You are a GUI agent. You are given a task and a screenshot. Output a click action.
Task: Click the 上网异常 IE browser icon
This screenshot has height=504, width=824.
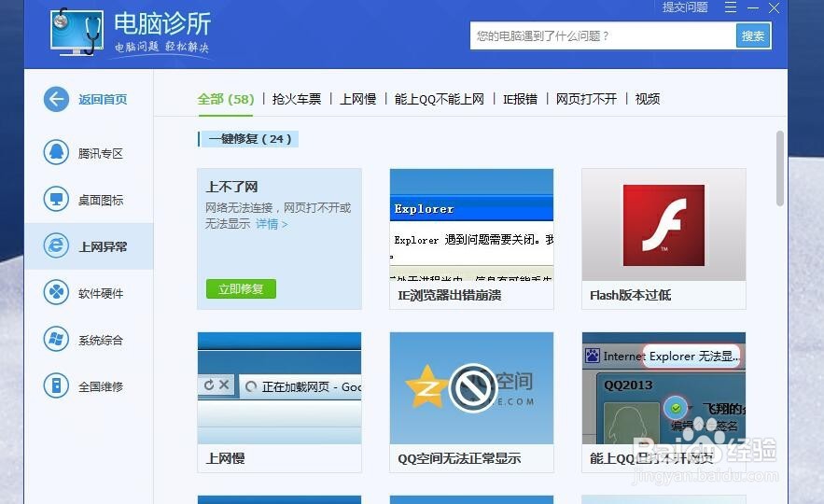click(x=56, y=246)
